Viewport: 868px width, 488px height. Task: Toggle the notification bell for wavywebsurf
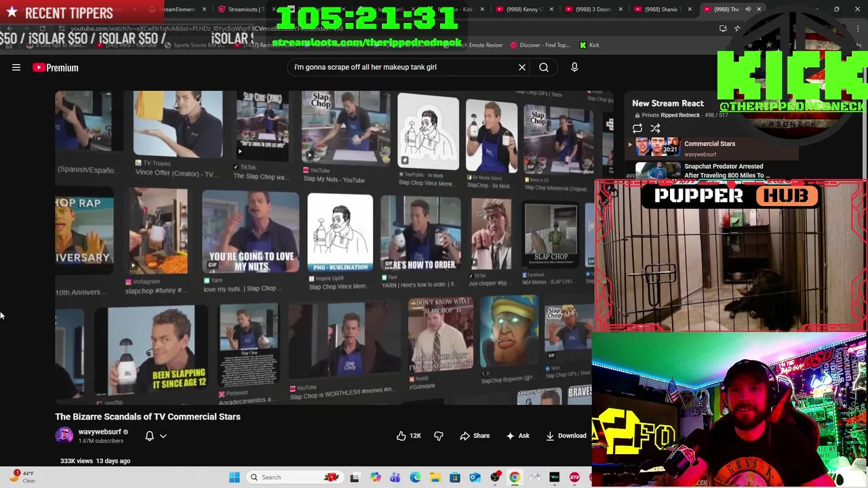[149, 436]
